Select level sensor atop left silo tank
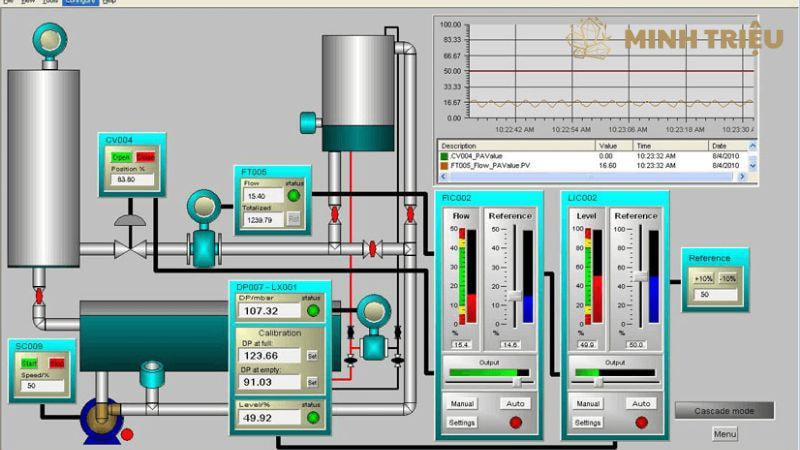 tap(46, 42)
